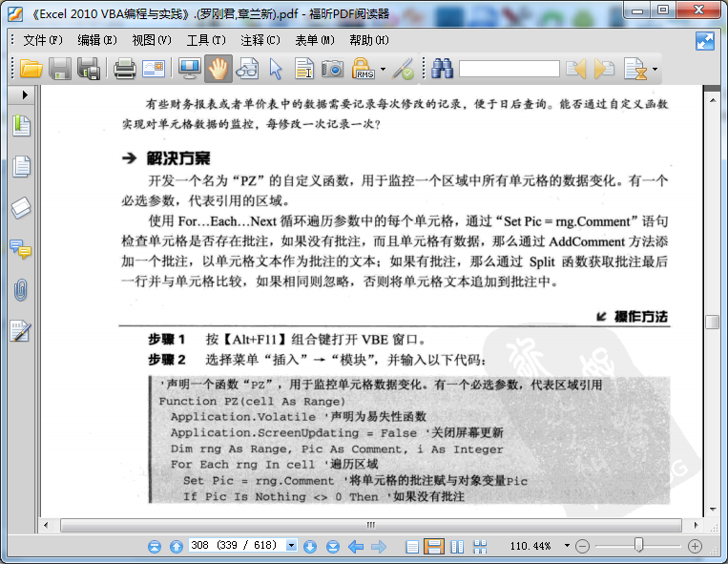Click horizontal scrollbar left arrow
The image size is (728, 564).
[x=46, y=525]
